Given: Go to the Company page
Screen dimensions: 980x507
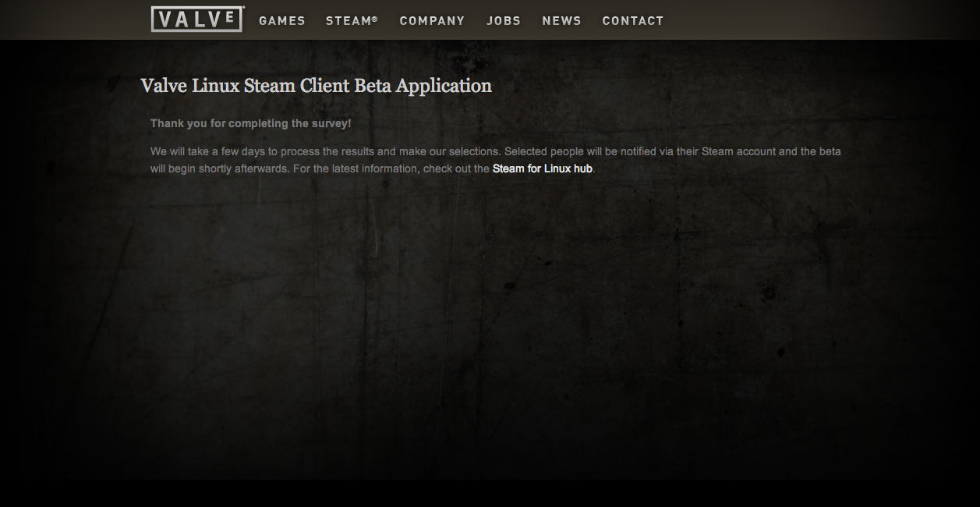Looking at the screenshot, I should [x=432, y=21].
